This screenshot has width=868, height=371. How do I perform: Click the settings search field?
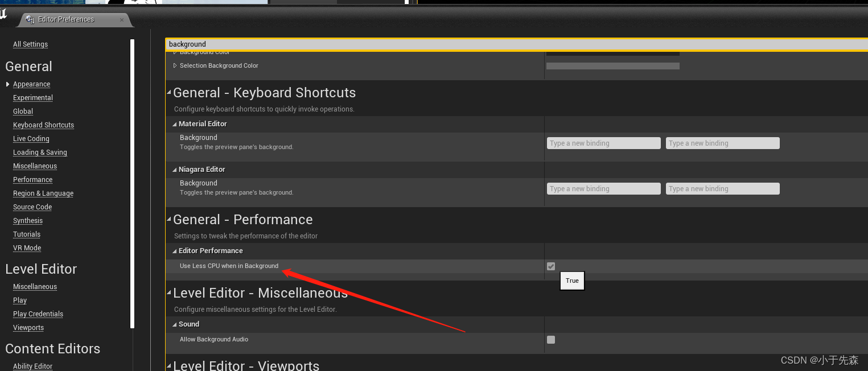pos(517,44)
